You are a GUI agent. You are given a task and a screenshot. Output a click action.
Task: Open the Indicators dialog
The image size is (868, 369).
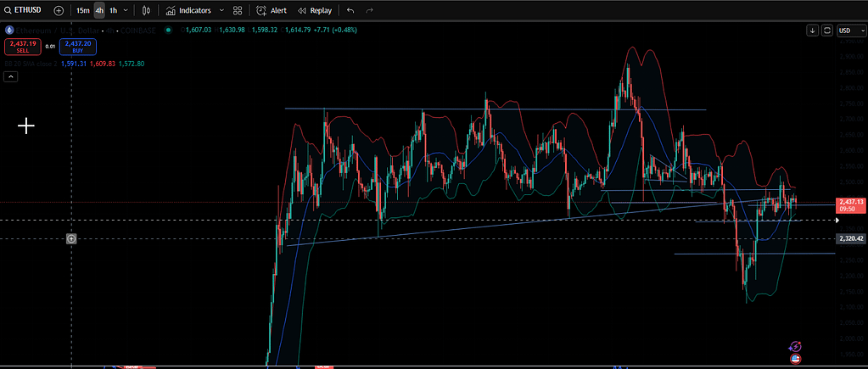click(188, 10)
